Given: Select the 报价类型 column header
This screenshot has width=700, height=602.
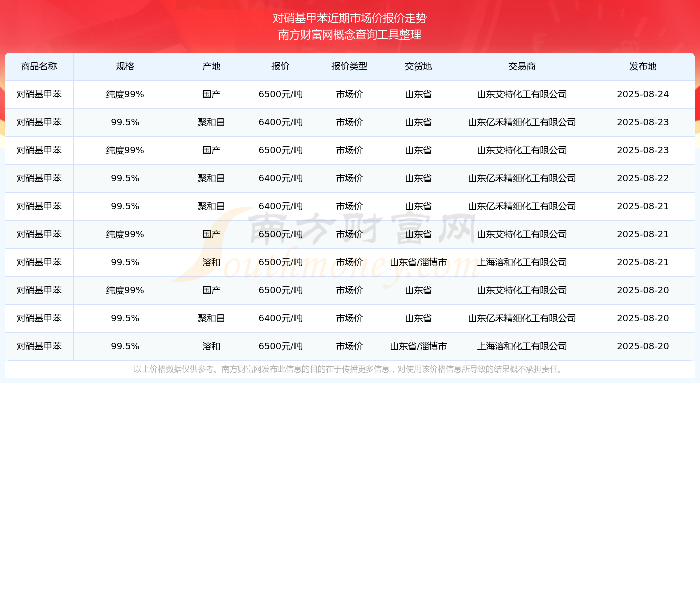Looking at the screenshot, I should point(349,66).
